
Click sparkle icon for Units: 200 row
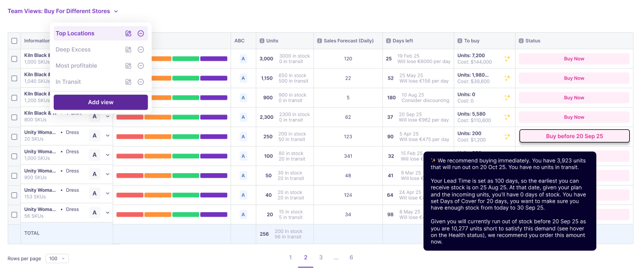click(x=507, y=136)
